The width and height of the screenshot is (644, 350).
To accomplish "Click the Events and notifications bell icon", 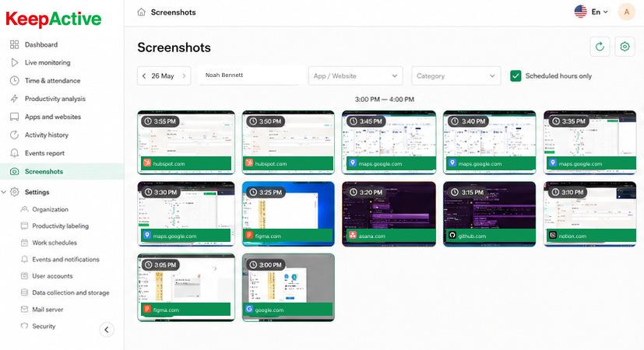I will (24, 259).
